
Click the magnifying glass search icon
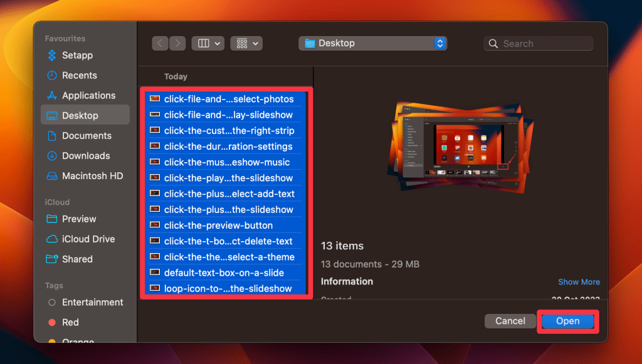493,43
